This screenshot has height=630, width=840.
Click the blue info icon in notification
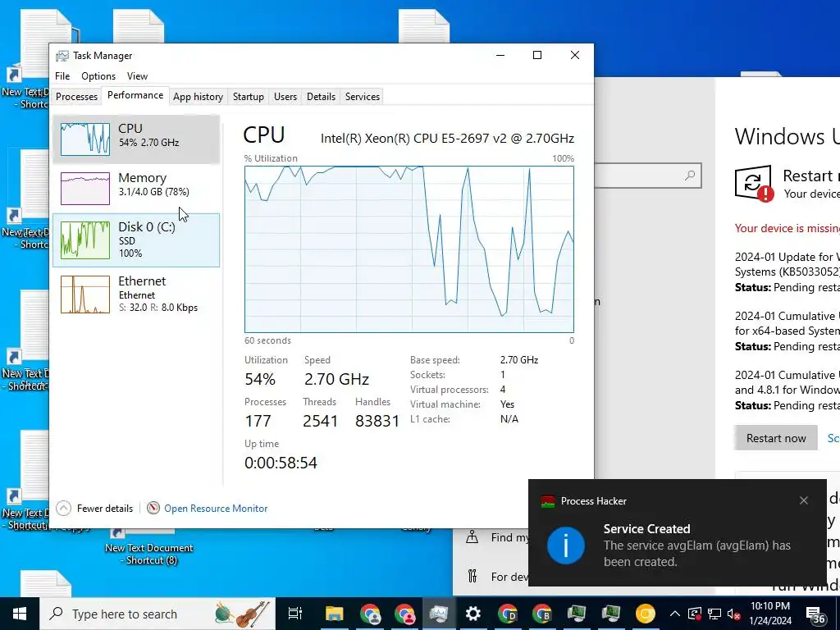[566, 546]
